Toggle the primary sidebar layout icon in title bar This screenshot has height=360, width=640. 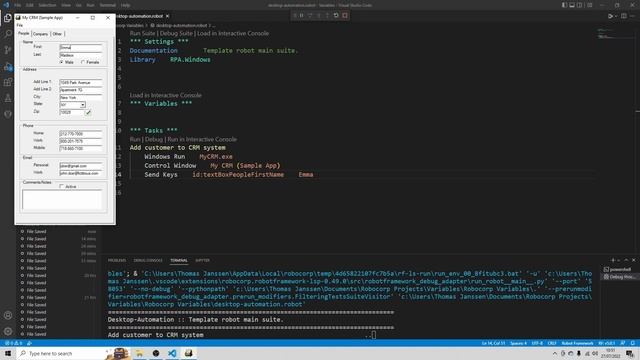[564, 5]
